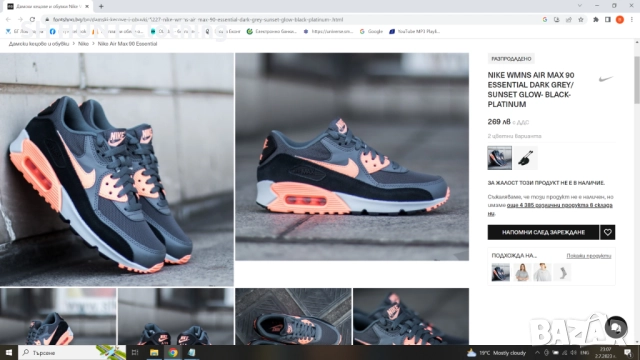Viewport: 640px width, 360px height.
Task: Toggle the browser side panel icon
Action: [608, 19]
